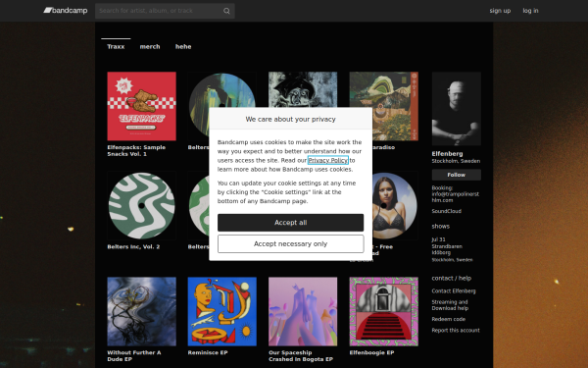
Task: Open Our Spaceship Crashed In Bogota cover
Action: 303,311
